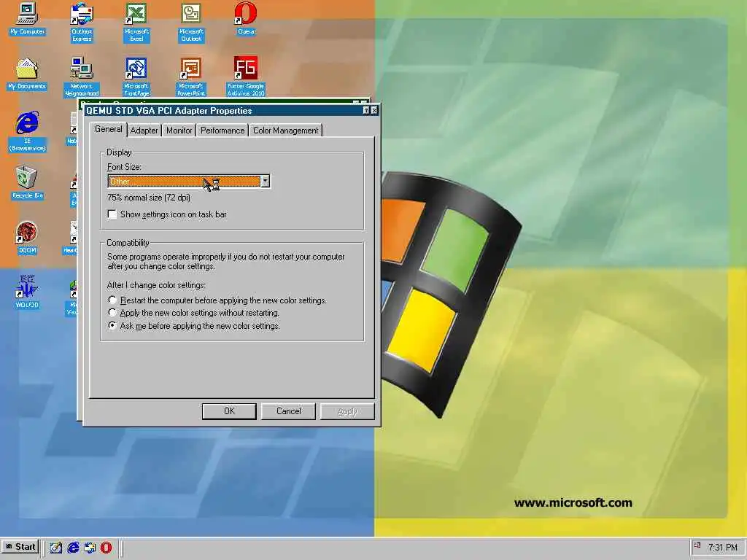Launch Opera from the quick launch bar
Image resolution: width=747 pixels, height=560 pixels.
point(106,548)
